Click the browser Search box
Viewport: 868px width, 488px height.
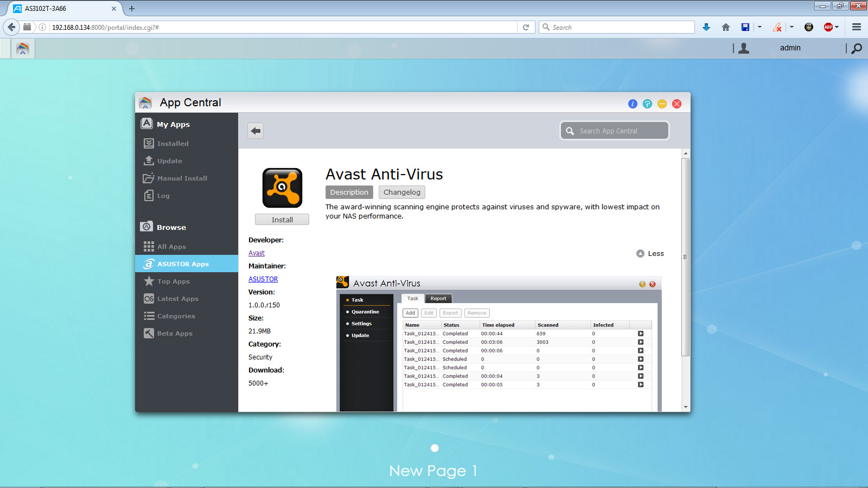617,27
